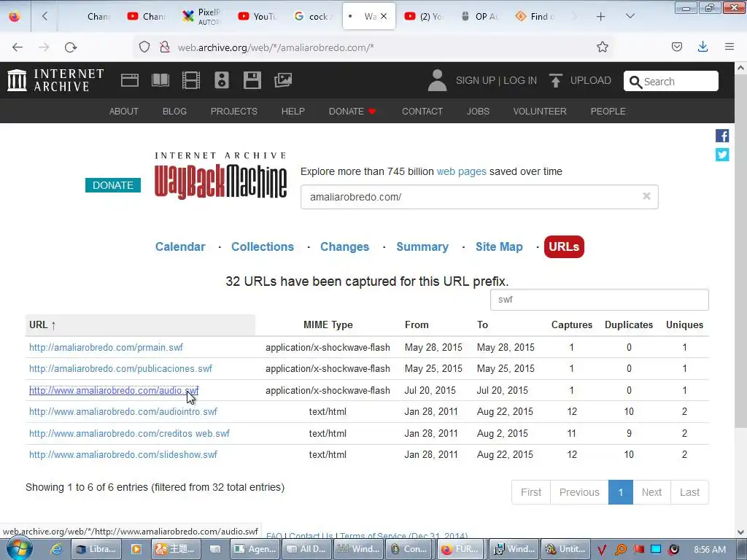Open the Software floppy disk icon
The image size is (747, 560).
[252, 80]
